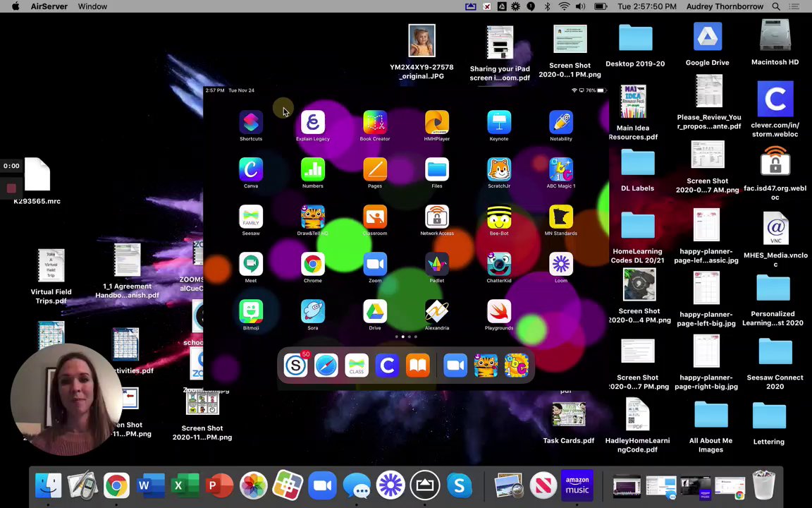
Task: Open Book Creator app
Action: point(375,122)
